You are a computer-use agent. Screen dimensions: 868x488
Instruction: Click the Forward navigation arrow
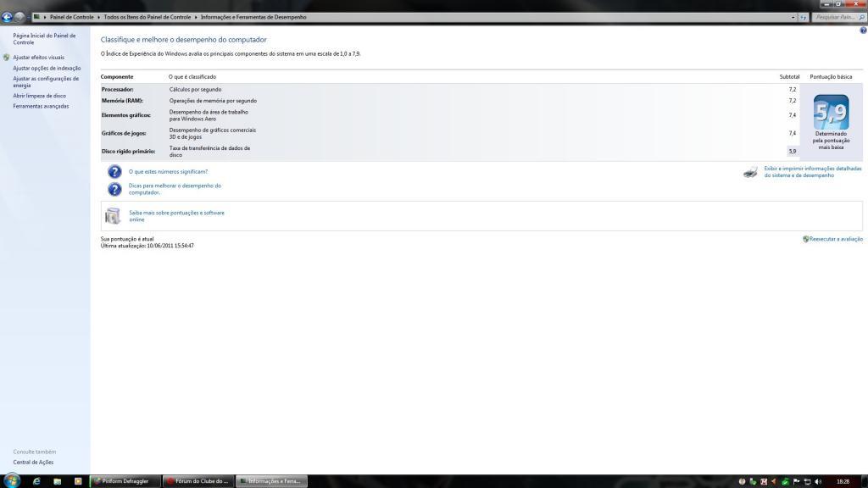19,17
